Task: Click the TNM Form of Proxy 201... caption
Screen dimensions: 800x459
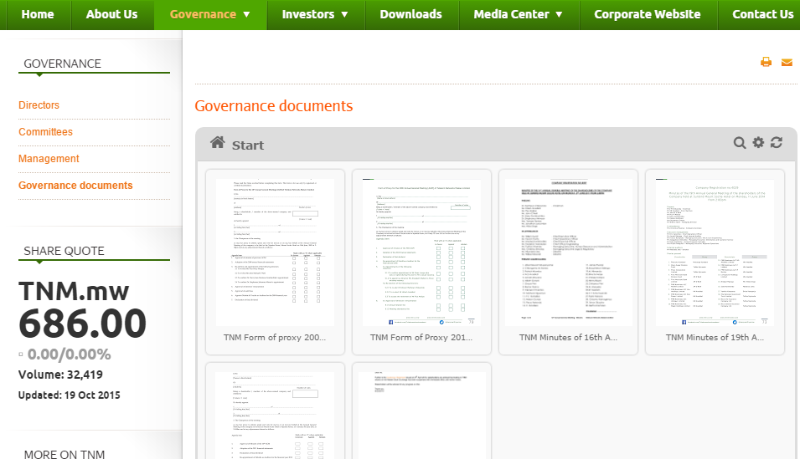Action: pos(421,337)
